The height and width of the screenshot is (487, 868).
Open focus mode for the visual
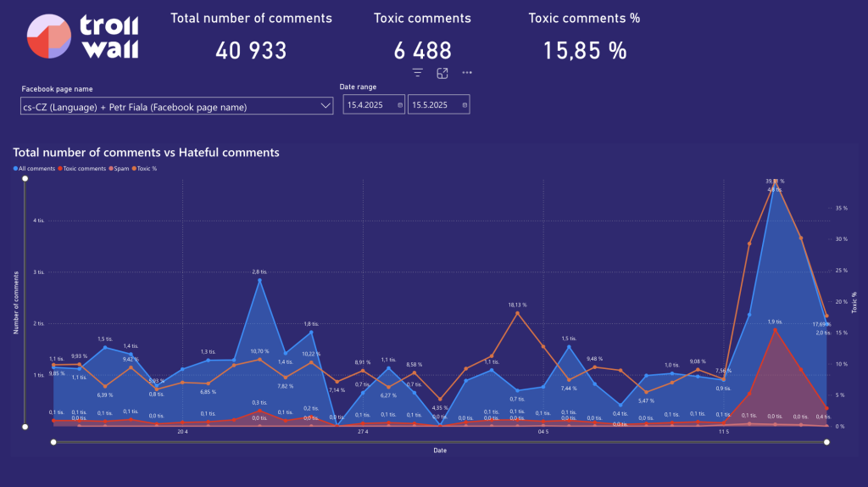(x=442, y=74)
